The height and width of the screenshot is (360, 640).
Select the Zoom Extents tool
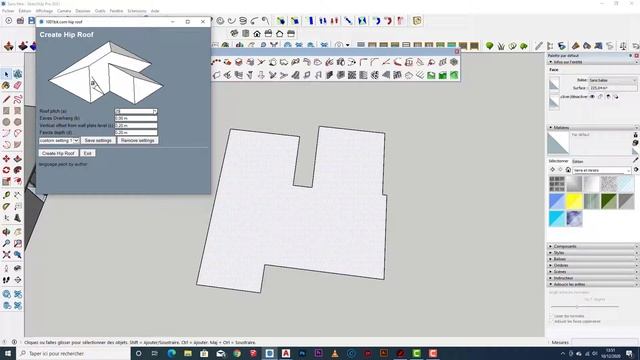(6, 255)
